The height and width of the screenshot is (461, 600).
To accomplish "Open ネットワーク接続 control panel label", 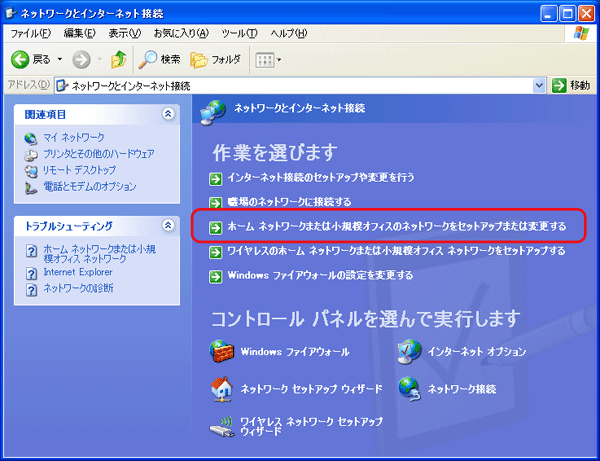I will pos(462,389).
